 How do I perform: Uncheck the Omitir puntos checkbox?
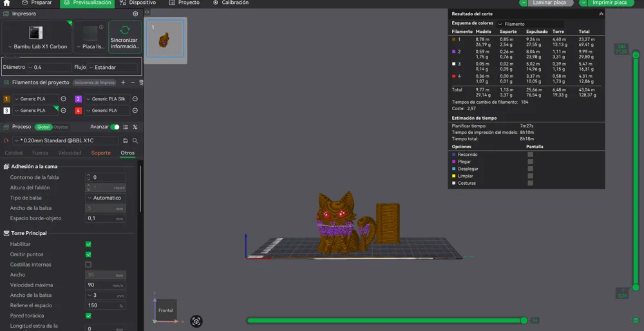(88, 254)
